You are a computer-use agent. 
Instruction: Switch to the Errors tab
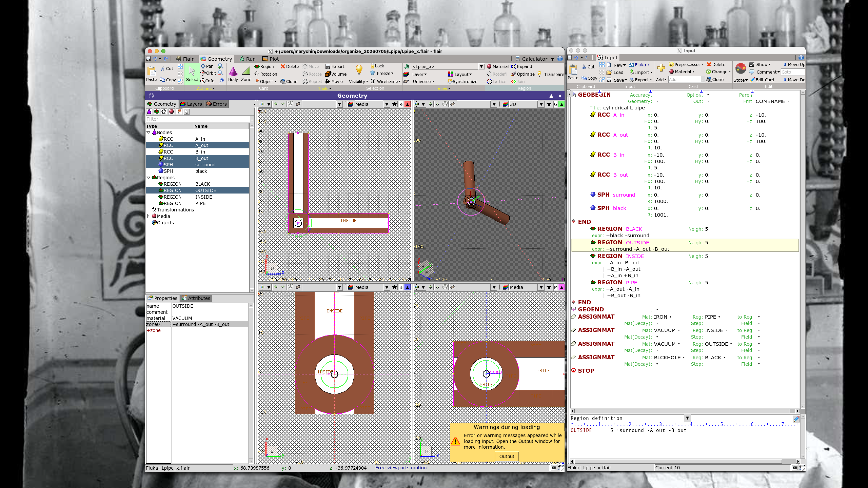[216, 104]
